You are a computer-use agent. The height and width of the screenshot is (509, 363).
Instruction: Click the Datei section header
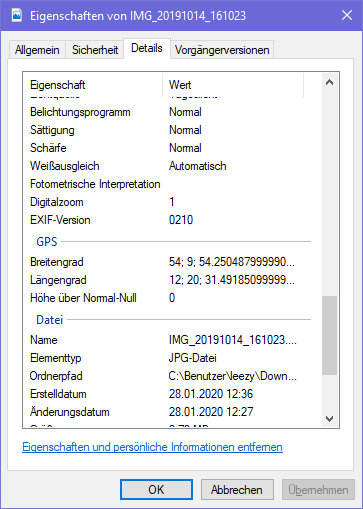pos(49,320)
